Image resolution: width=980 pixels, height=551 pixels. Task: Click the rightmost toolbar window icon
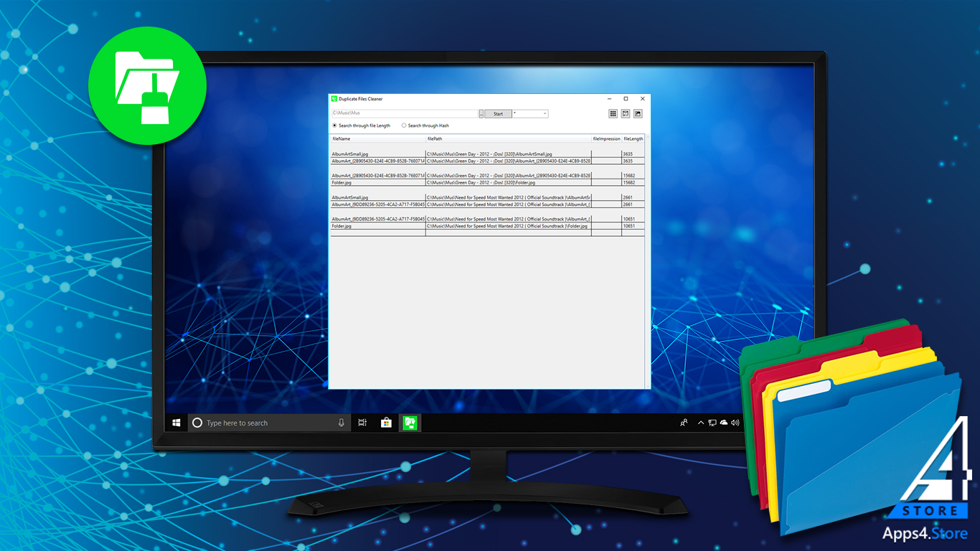click(637, 113)
